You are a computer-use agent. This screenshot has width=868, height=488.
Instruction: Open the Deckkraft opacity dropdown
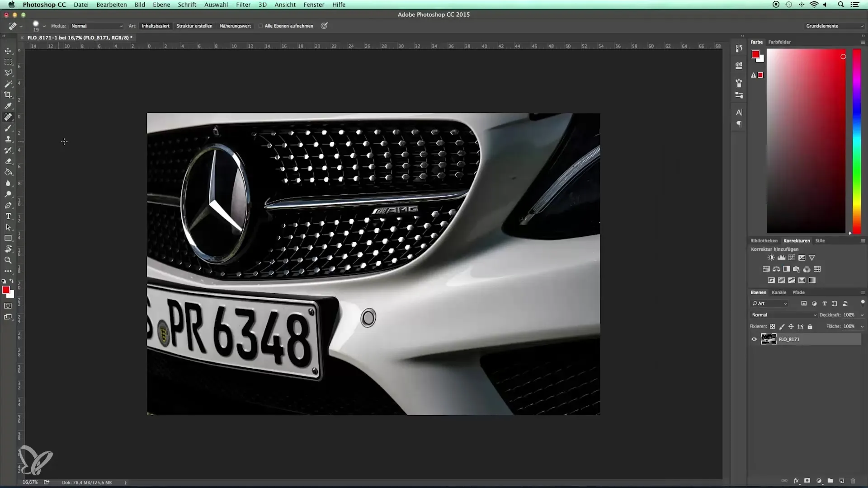click(862, 315)
